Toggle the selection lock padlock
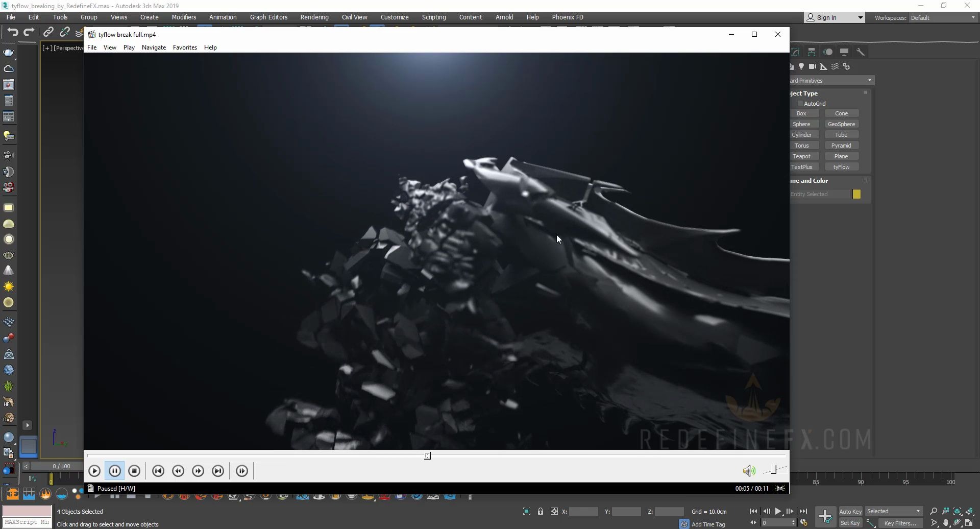The image size is (980, 529). (x=541, y=511)
